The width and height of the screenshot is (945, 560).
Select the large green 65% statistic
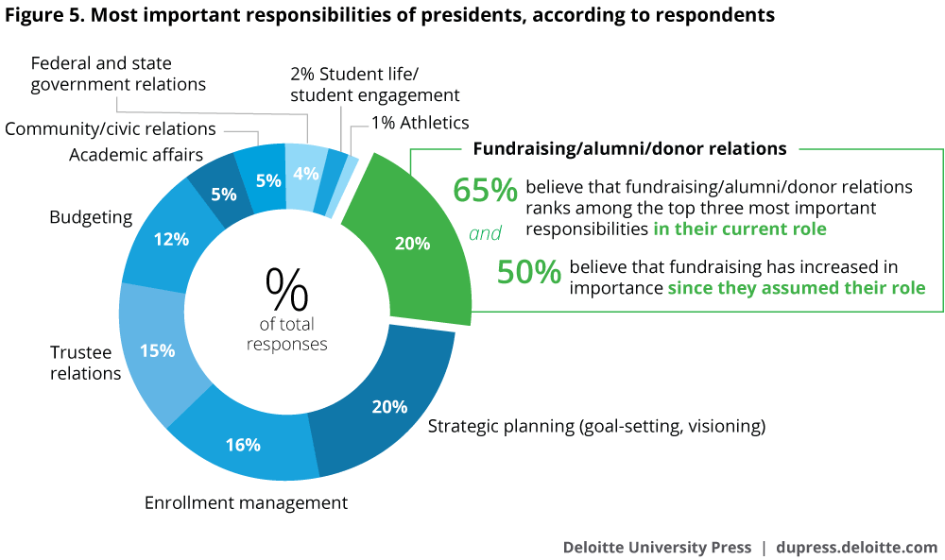point(484,190)
